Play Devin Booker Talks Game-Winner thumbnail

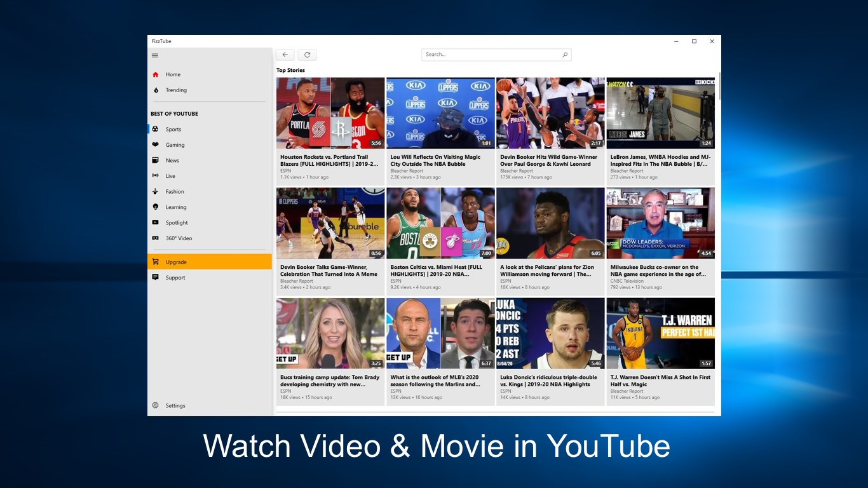click(330, 223)
